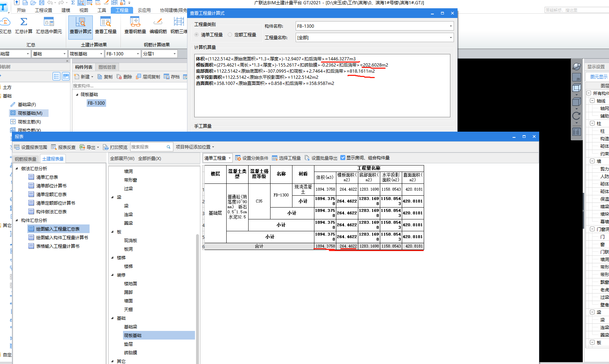Select 垫层 in report category tree
609x364 pixels.
coord(128,344)
